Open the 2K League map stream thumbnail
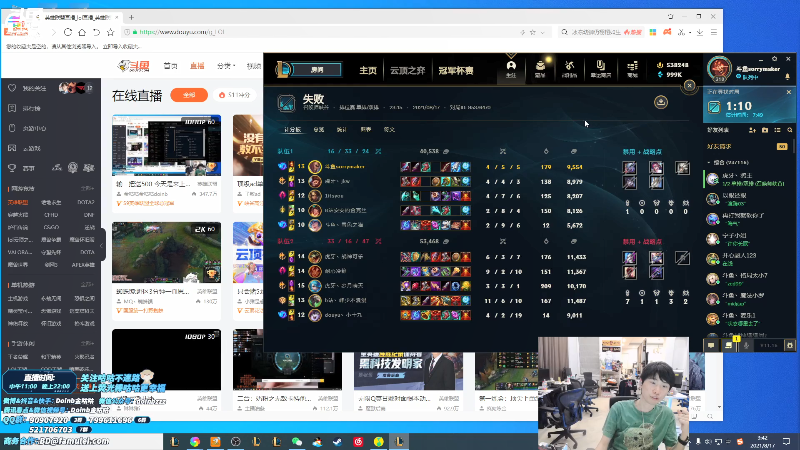Image resolution: width=800 pixels, height=450 pixels. [x=166, y=253]
